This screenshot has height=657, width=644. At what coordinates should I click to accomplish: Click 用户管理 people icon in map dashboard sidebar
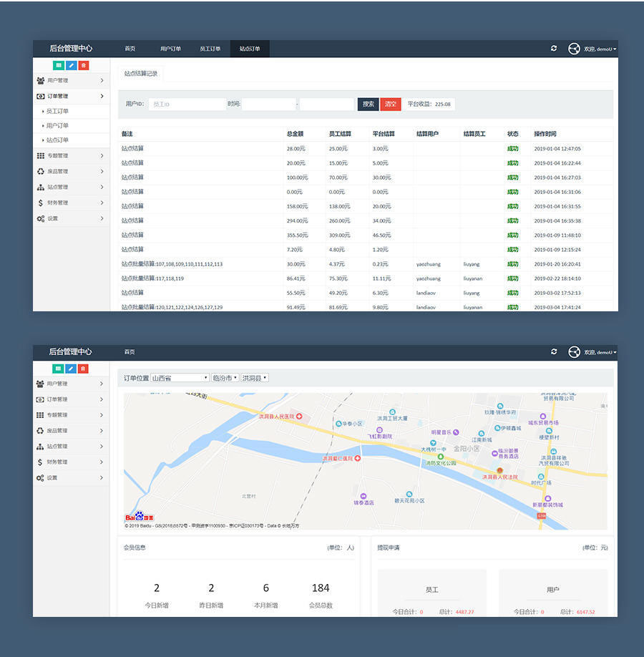point(40,384)
